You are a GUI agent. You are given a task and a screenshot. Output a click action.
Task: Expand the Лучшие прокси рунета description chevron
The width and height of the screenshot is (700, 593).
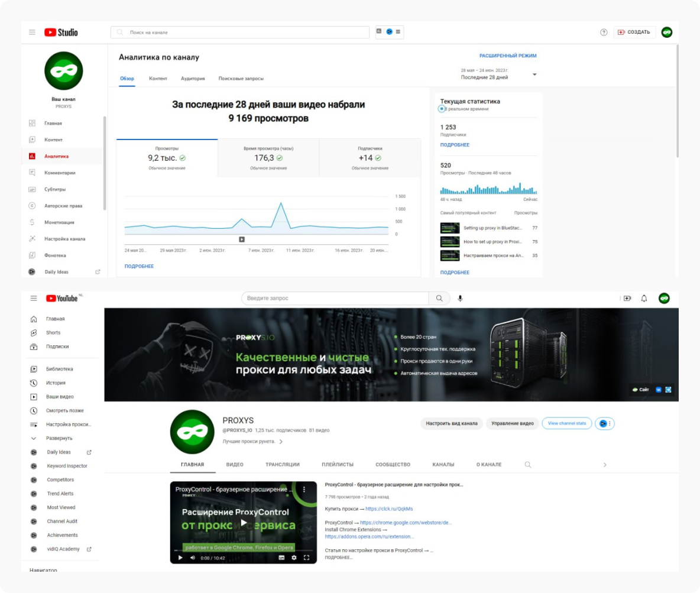click(x=281, y=442)
